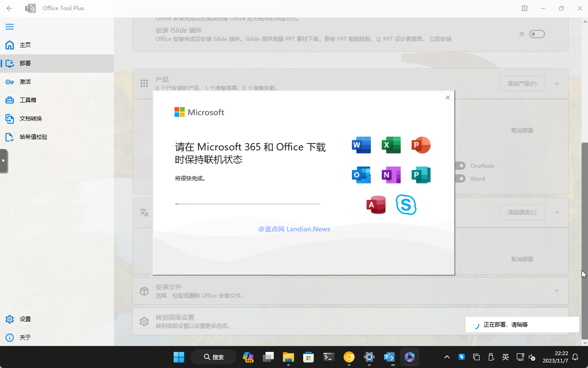Click the 添加语言(L) button
Image resolution: width=588 pixels, height=368 pixels.
[x=522, y=213]
